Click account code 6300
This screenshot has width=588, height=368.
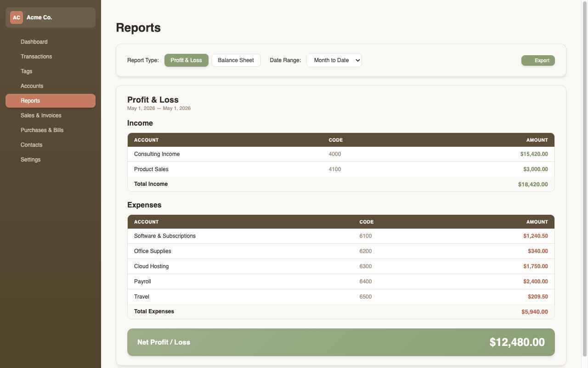tap(366, 266)
